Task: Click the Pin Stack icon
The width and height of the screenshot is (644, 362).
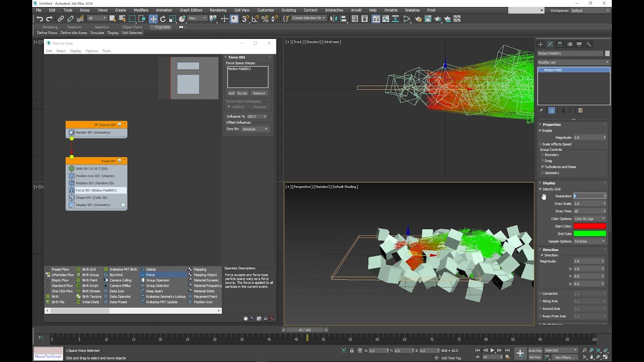Action: [x=541, y=111]
